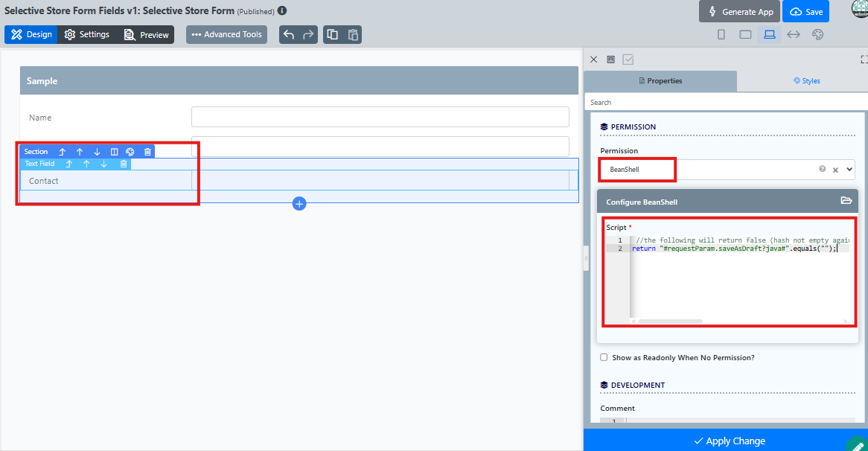Image resolution: width=868 pixels, height=451 pixels.
Task: Copy element using the copy icon
Action: [333, 34]
